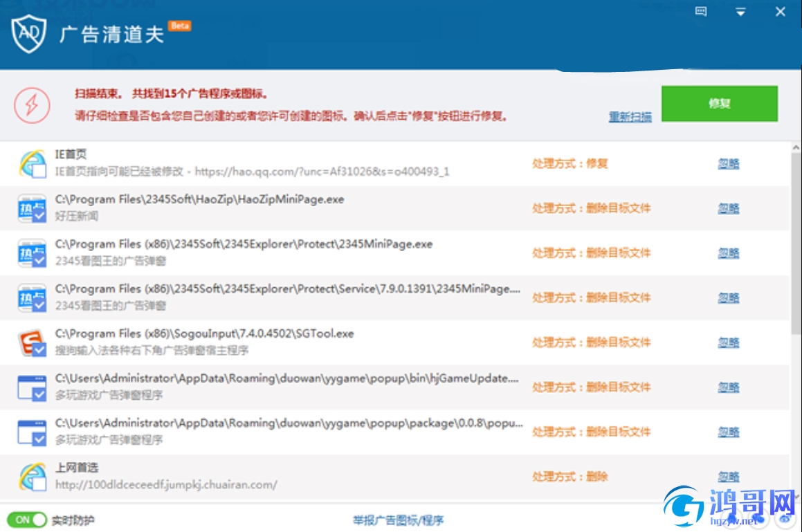Click the 搜狗输入法 popup description text
802x532 pixels.
[x=152, y=351]
